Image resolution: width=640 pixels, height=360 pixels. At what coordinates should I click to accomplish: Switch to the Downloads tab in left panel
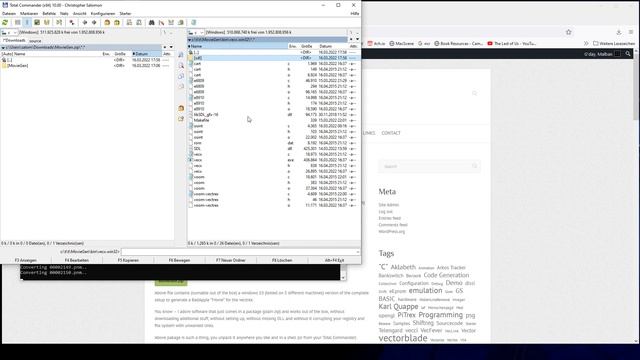point(14,40)
